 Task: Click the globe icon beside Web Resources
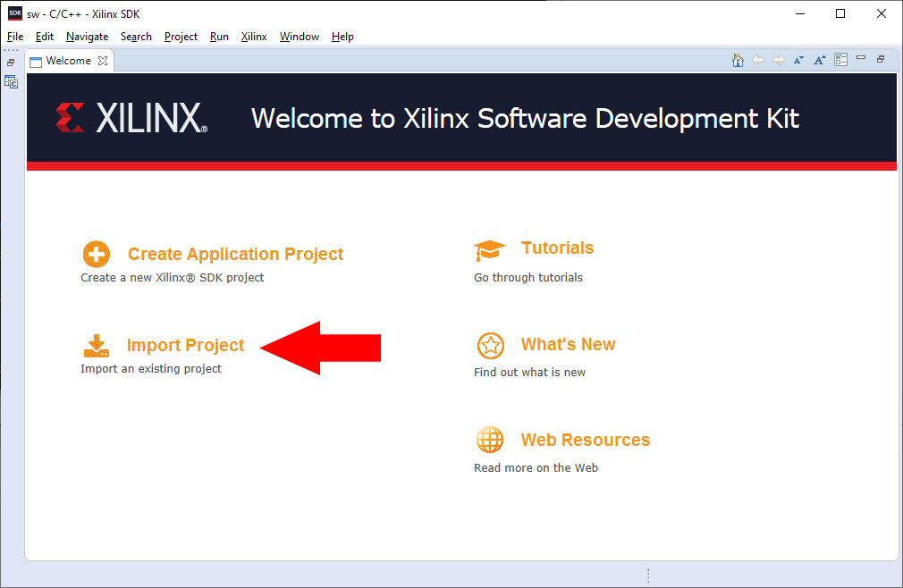(x=490, y=441)
